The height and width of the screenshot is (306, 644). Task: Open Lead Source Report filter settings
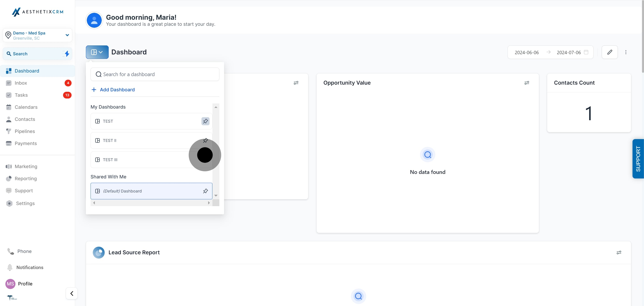[x=619, y=253]
